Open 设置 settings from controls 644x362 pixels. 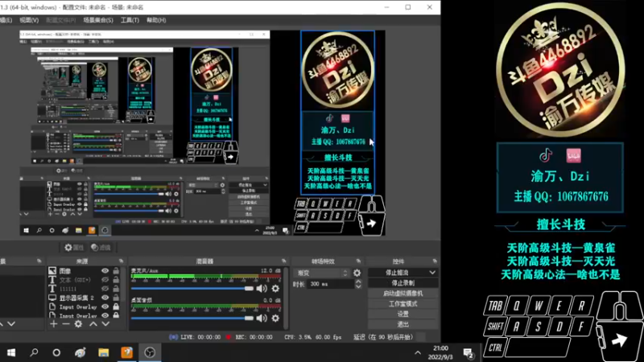(403, 314)
